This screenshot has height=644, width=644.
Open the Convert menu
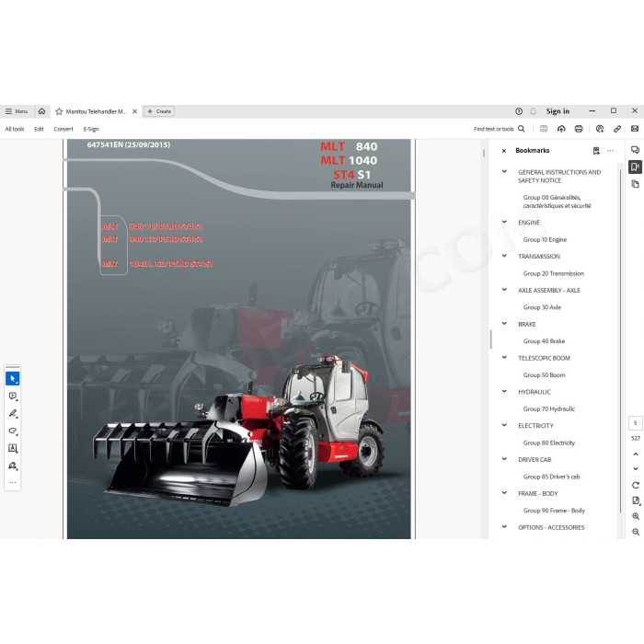(63, 129)
